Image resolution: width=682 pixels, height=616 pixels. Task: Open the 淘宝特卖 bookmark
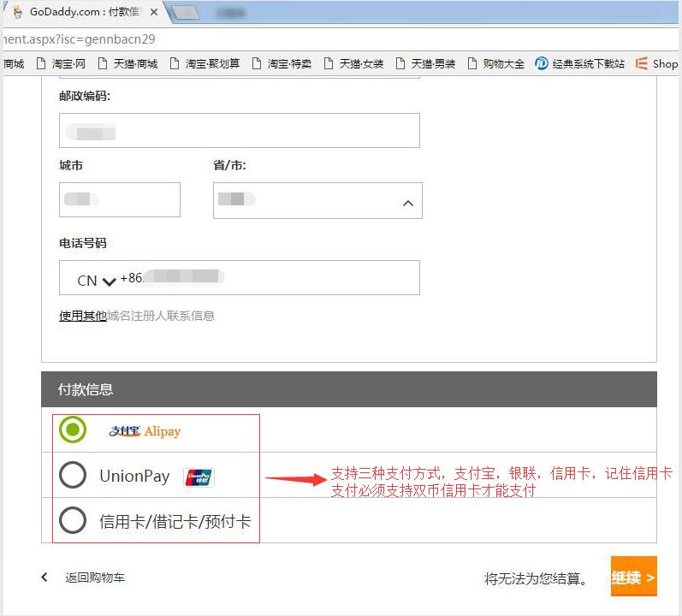tap(282, 64)
